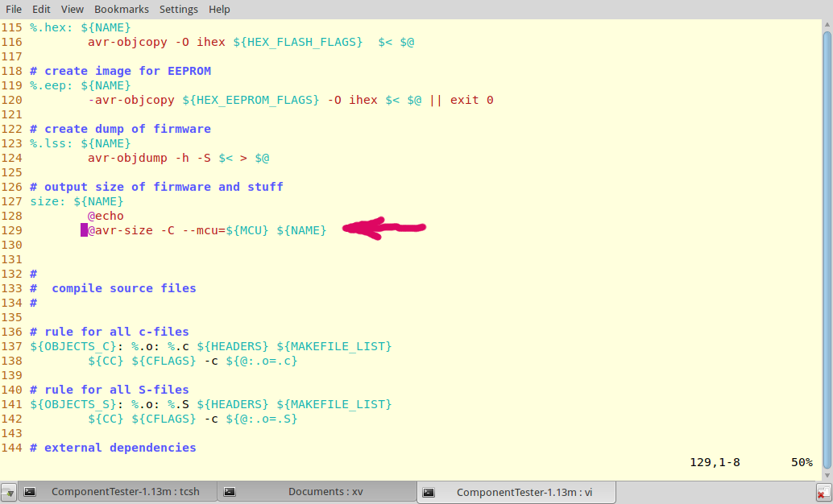Click the red close icon at taskbar right end
Screen dimensions: 833x504
click(x=824, y=492)
